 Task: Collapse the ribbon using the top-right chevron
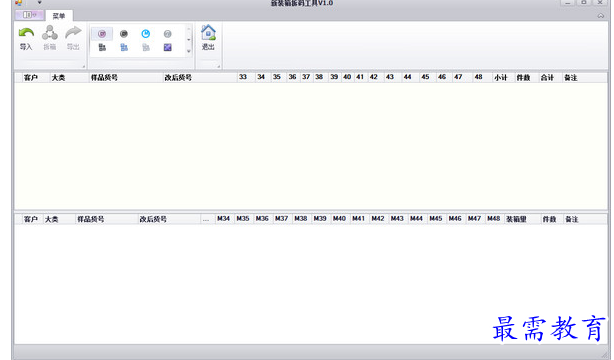click(601, 16)
